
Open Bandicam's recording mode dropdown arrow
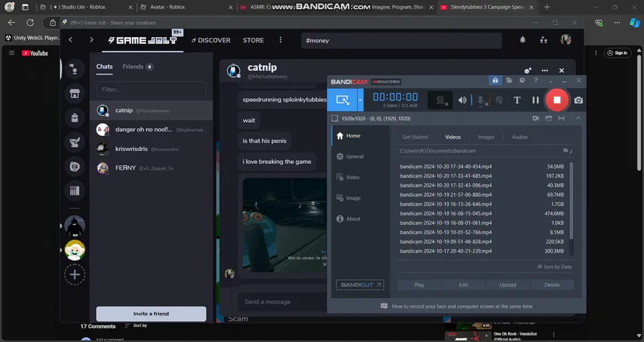point(360,99)
